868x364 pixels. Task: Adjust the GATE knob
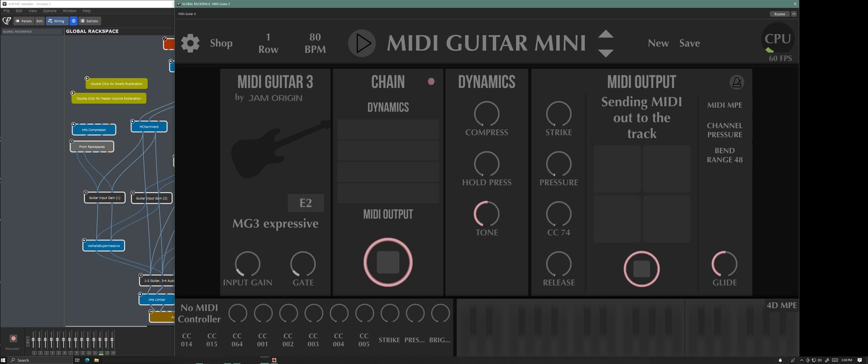point(303,264)
